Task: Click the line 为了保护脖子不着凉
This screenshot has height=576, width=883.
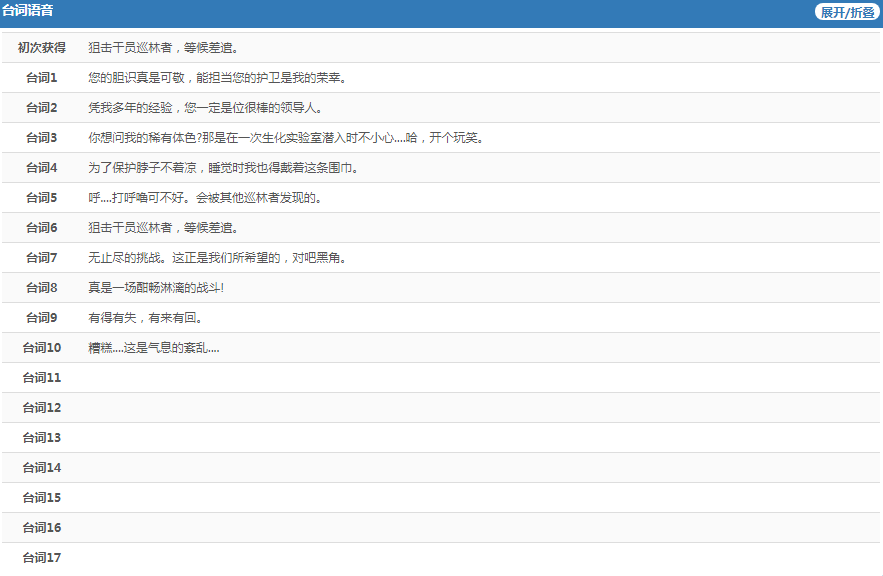Action: pos(224,168)
